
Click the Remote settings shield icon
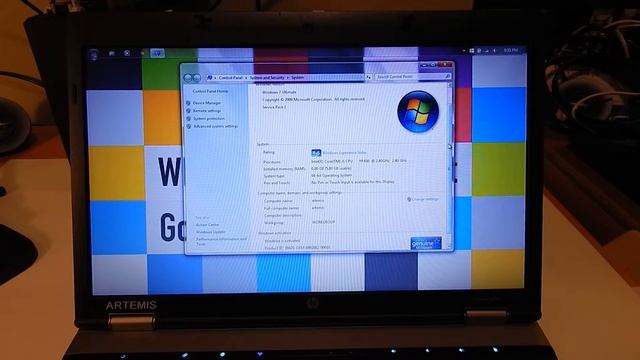click(188, 111)
